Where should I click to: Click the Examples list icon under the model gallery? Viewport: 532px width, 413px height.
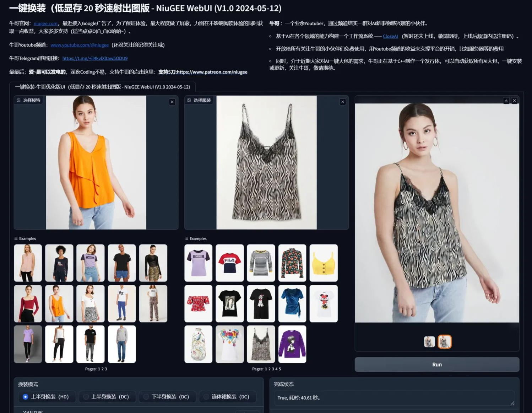coord(15,238)
